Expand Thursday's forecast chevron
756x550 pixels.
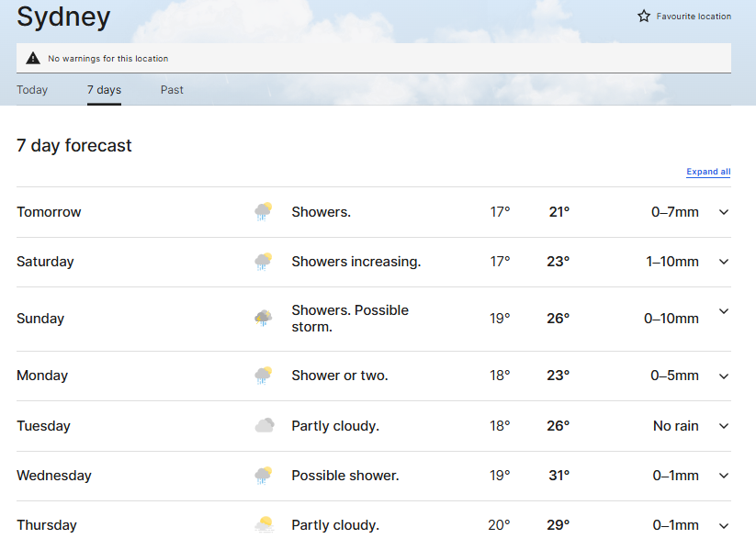pyautogui.click(x=724, y=526)
